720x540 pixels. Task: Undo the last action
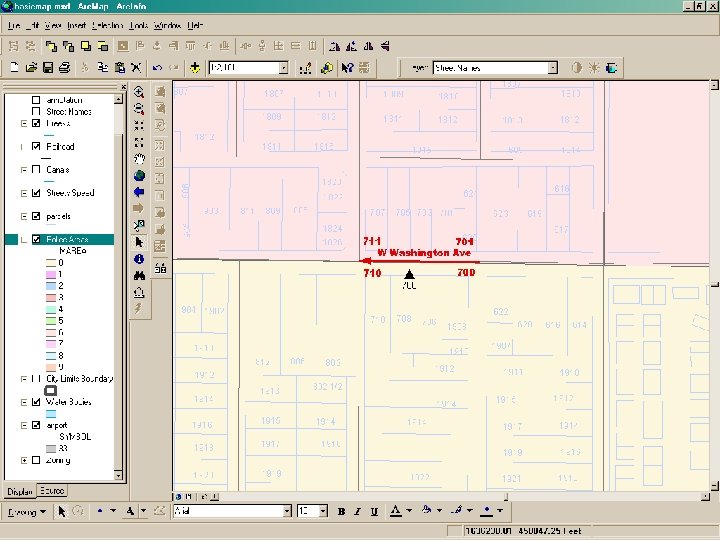[x=157, y=68]
